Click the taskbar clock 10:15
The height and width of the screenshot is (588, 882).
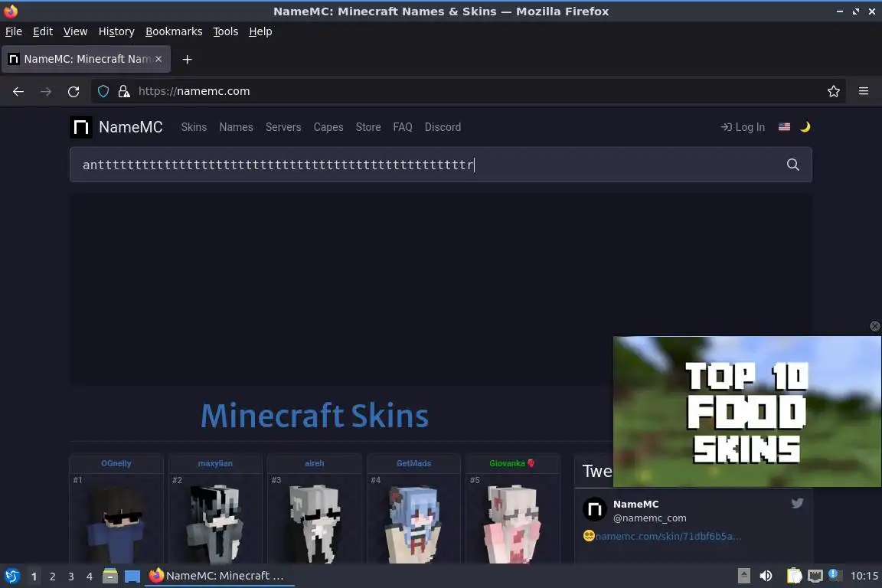click(864, 576)
